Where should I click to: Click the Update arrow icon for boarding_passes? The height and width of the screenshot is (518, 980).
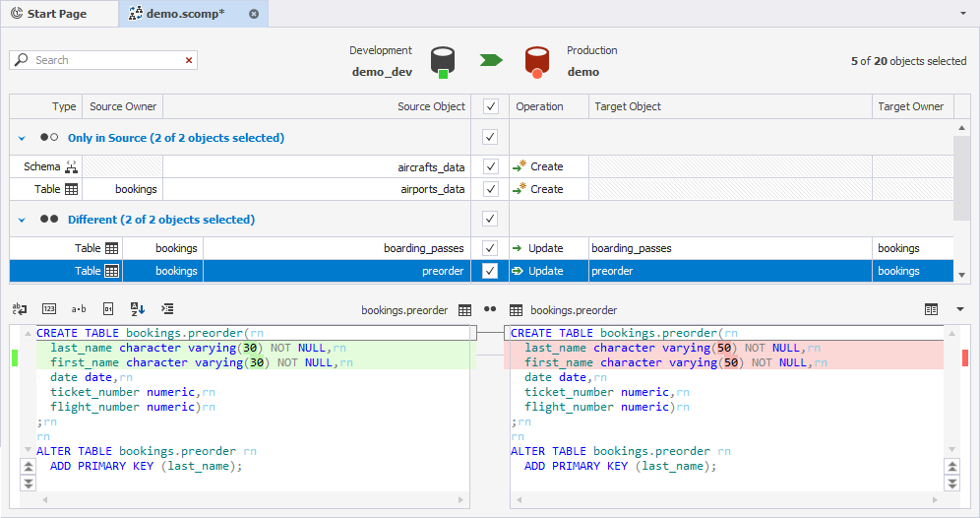click(x=517, y=248)
